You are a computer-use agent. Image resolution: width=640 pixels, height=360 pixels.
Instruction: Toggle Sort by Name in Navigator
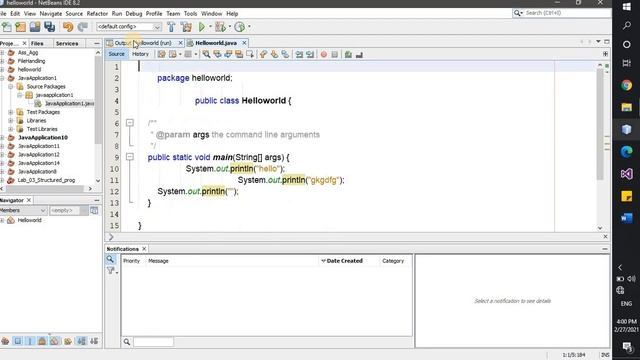82,341
